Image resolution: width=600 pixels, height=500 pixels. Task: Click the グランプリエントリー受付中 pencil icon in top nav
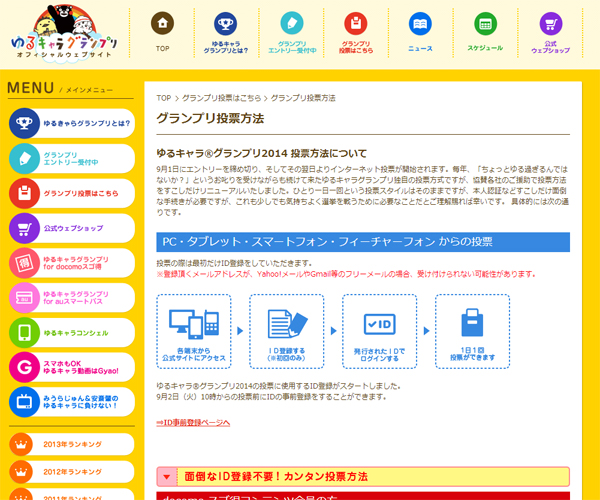click(x=291, y=24)
